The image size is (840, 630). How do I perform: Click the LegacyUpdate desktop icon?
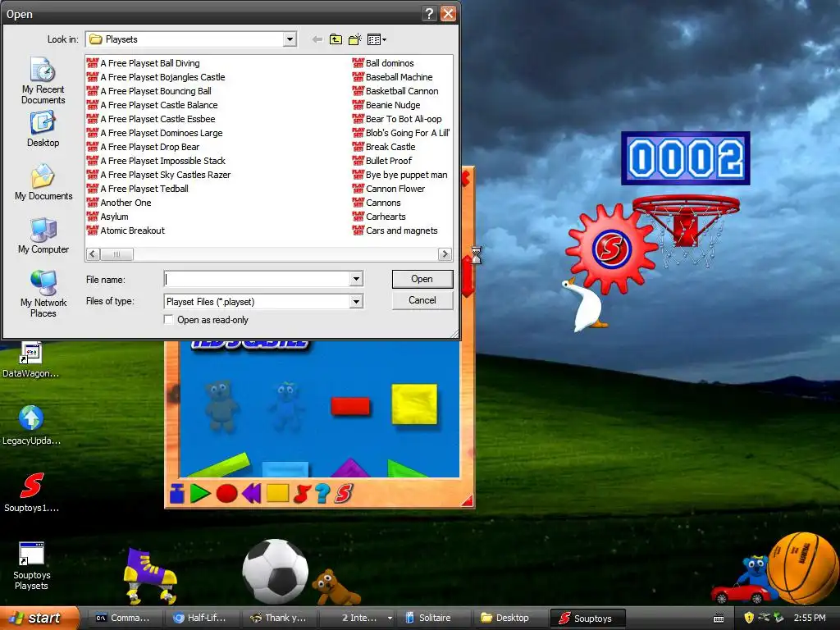pyautogui.click(x=31, y=426)
